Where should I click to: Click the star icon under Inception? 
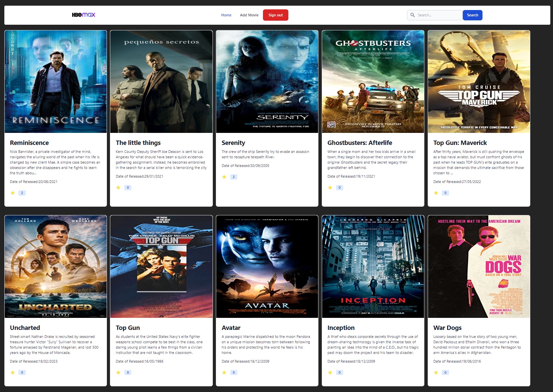point(330,372)
